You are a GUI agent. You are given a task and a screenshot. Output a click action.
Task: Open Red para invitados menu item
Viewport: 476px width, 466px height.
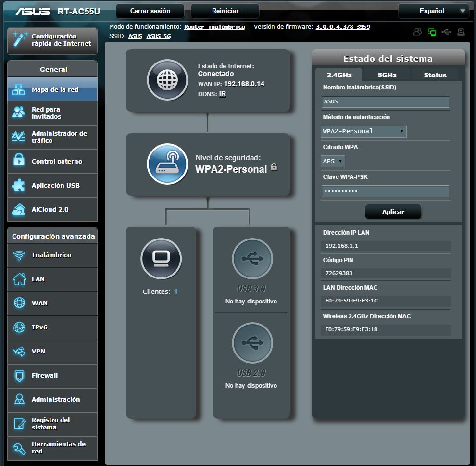coord(52,113)
